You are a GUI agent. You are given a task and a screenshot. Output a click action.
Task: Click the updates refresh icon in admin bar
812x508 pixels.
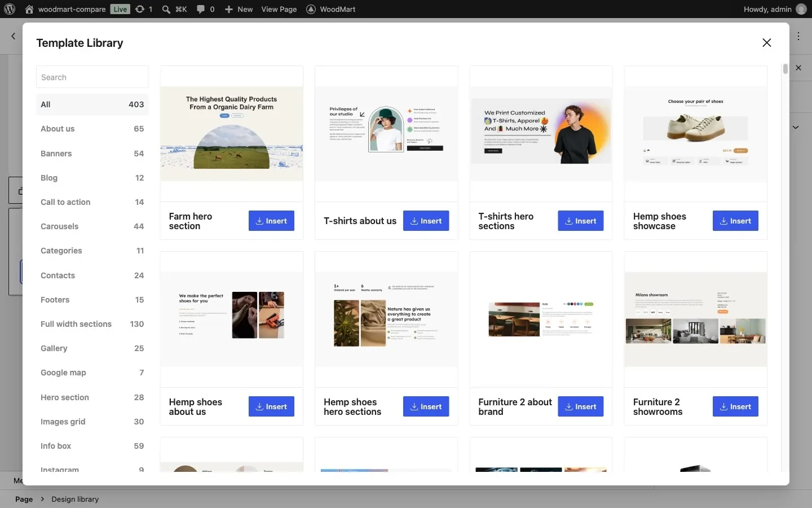(140, 9)
